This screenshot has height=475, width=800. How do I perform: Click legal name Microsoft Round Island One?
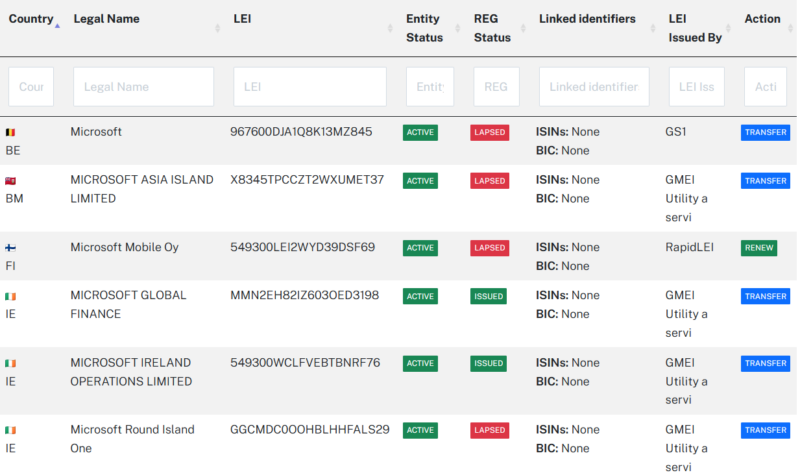coord(132,439)
